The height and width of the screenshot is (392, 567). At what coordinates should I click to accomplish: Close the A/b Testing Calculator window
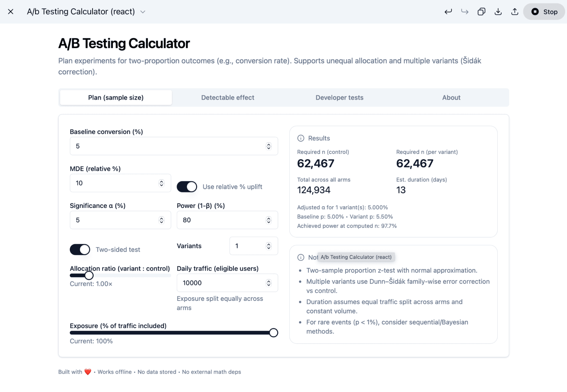[x=11, y=12]
